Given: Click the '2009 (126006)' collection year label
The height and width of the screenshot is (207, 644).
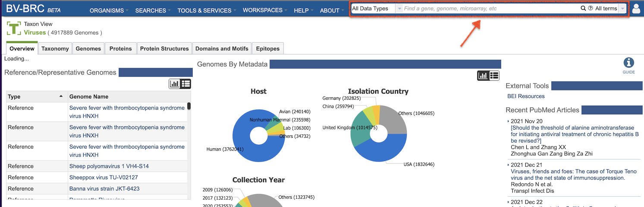Looking at the screenshot, I should click(217, 190).
